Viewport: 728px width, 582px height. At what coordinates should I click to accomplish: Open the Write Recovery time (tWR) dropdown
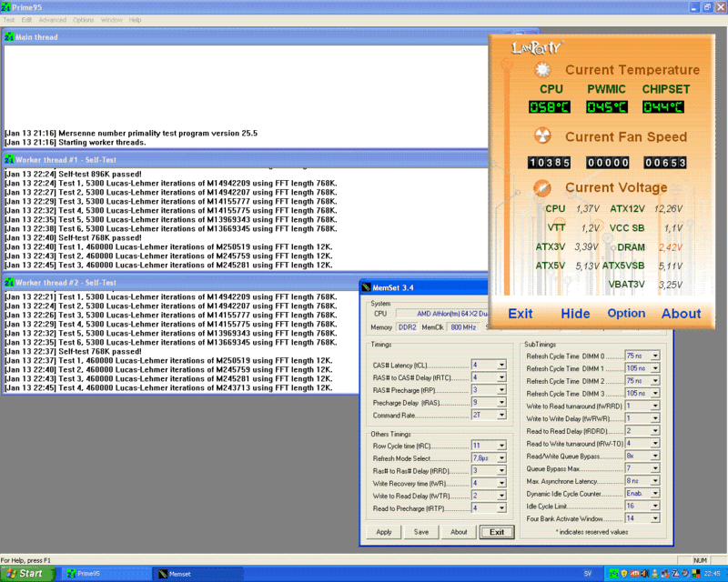(x=501, y=483)
